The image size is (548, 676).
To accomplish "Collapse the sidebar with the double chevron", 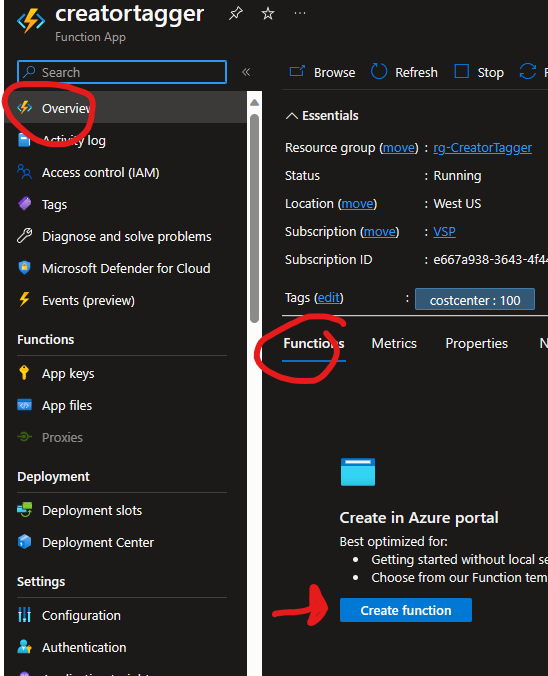I will (x=246, y=72).
